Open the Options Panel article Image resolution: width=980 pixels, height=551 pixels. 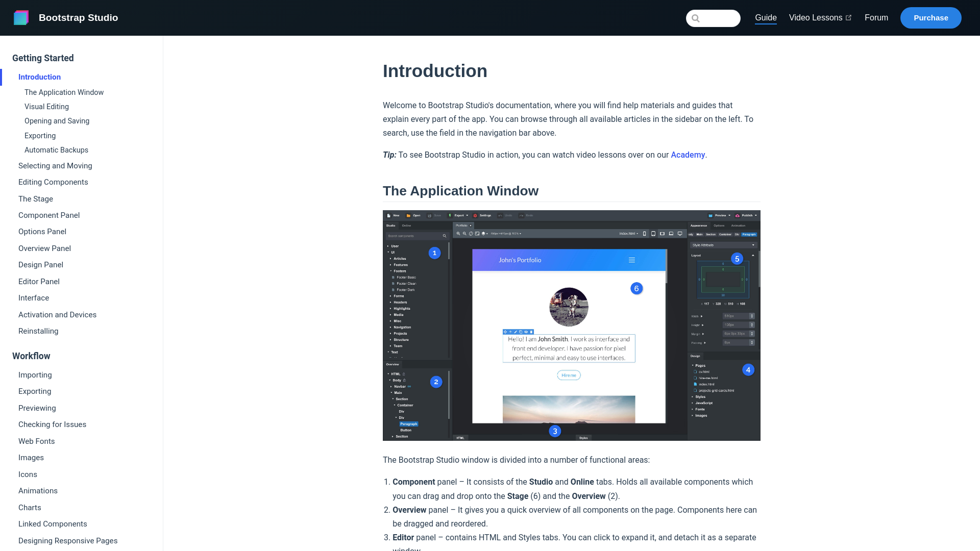(42, 232)
